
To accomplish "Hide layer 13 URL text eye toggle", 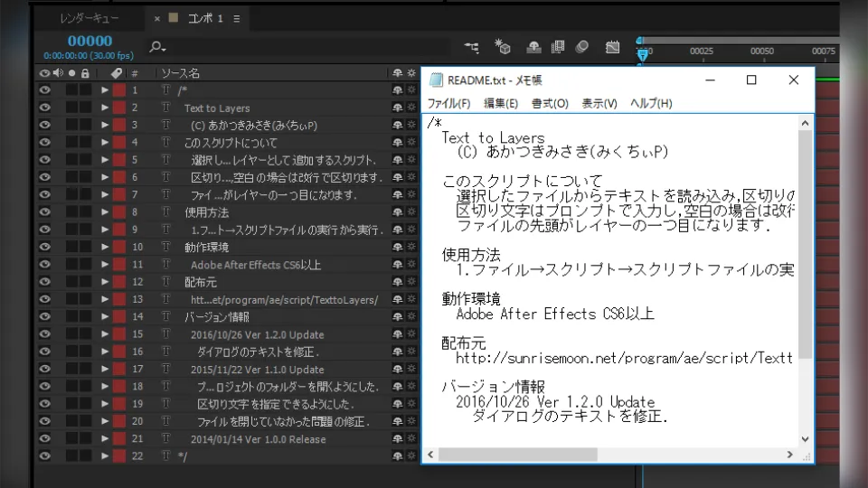I will point(45,299).
